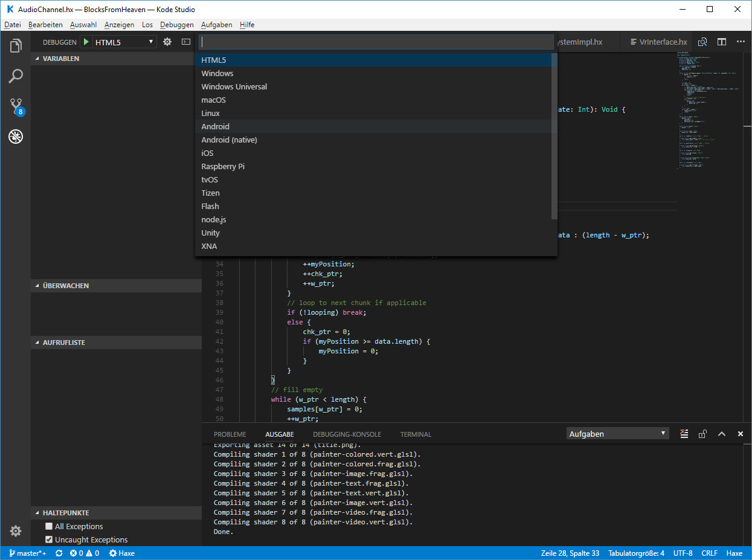The width and height of the screenshot is (752, 560).
Task: Open the Aufgaben output channel dropdown
Action: pos(617,433)
